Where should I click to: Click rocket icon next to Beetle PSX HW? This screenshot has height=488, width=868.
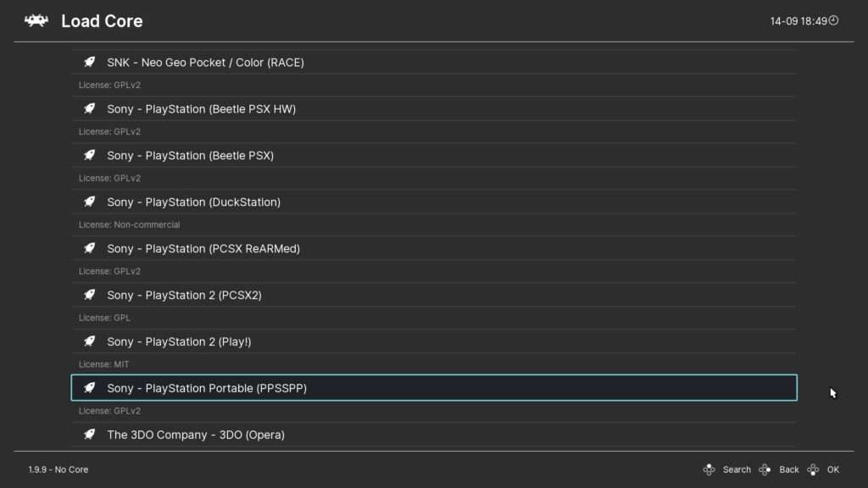pos(89,108)
